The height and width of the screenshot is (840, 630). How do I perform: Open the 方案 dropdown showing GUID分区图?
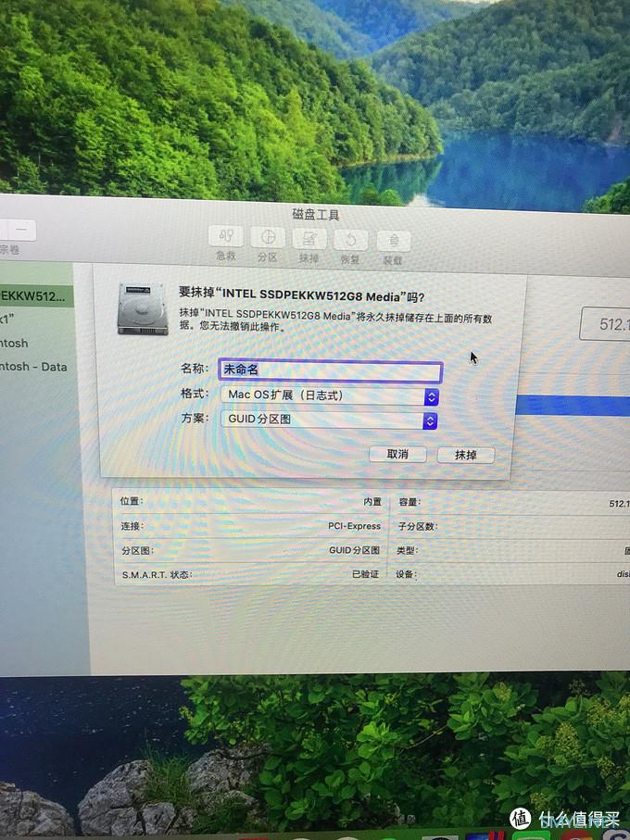[329, 420]
